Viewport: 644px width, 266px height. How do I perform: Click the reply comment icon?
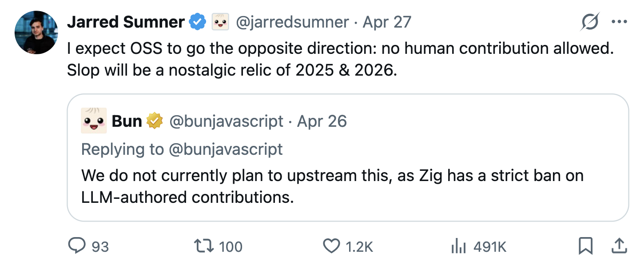point(77,246)
